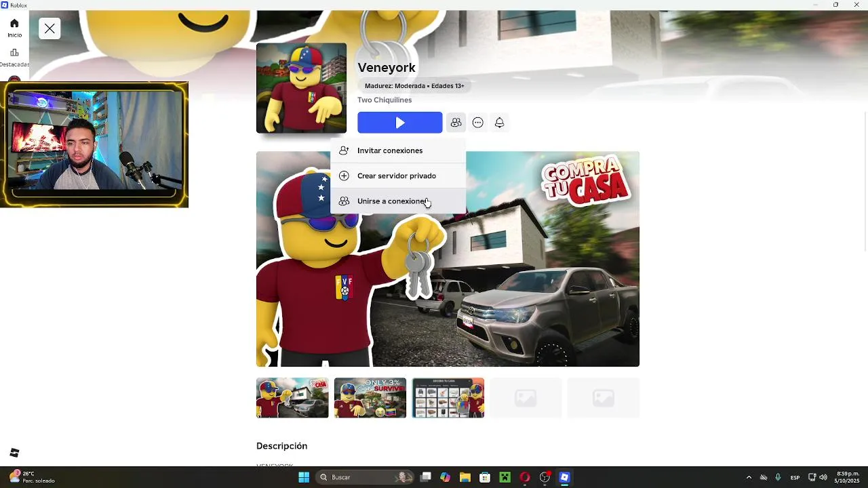
Task: Click the Madurez: Moderada Edades 13+ label
Action: (414, 86)
